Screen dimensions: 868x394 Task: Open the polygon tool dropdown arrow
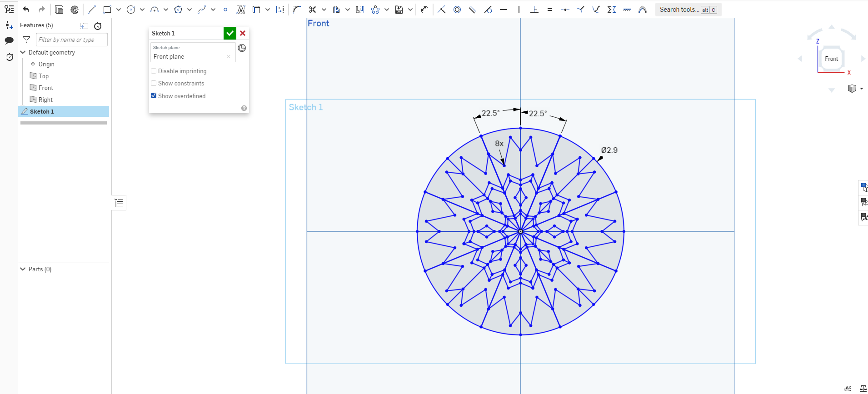click(190, 10)
